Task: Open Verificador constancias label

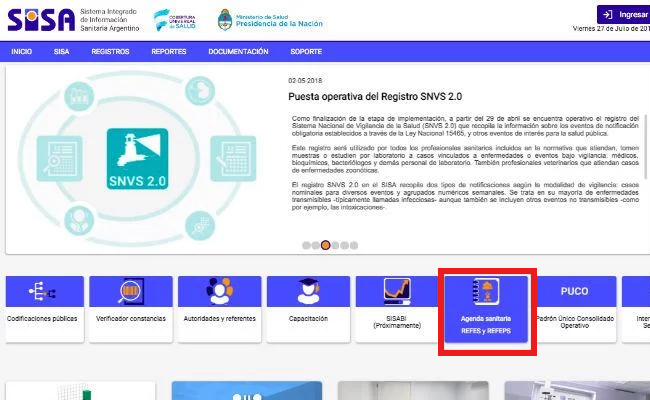Action: 131,319
